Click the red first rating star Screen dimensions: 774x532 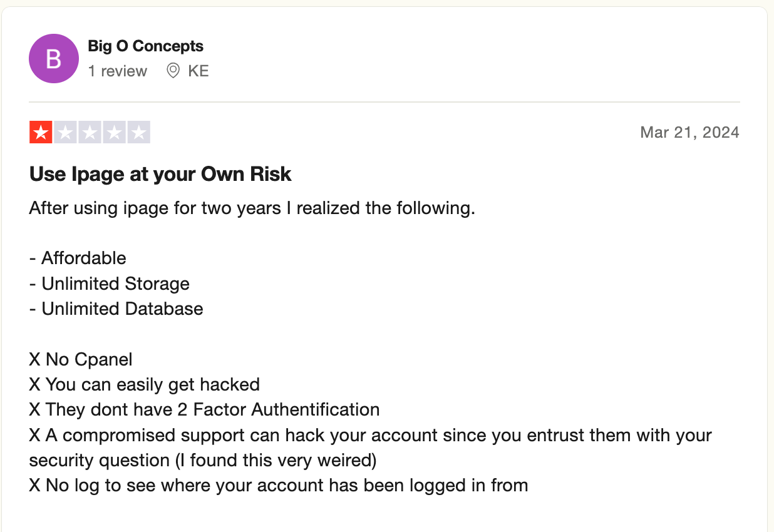[41, 132]
